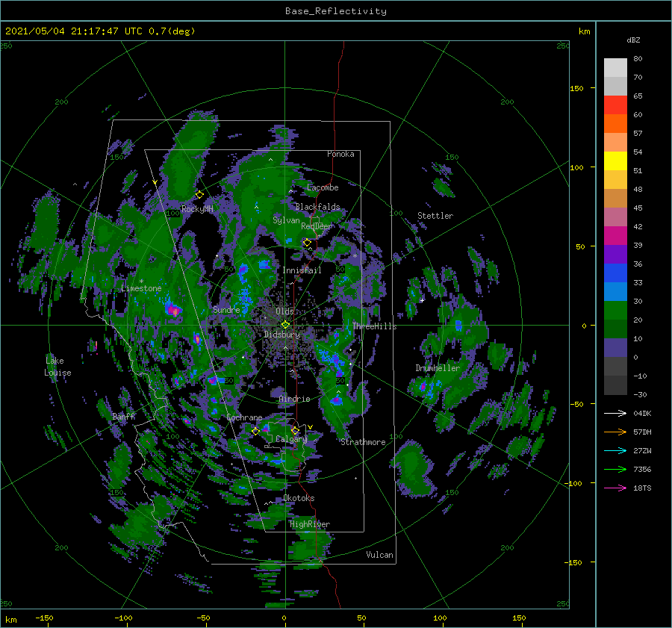Click the Calgary city label
672x628 pixels.
pos(291,439)
